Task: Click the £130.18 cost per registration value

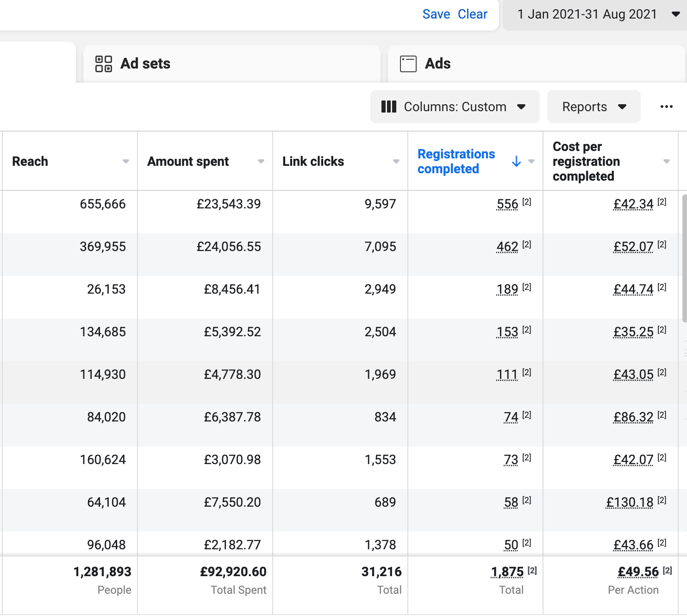Action: pos(630,503)
